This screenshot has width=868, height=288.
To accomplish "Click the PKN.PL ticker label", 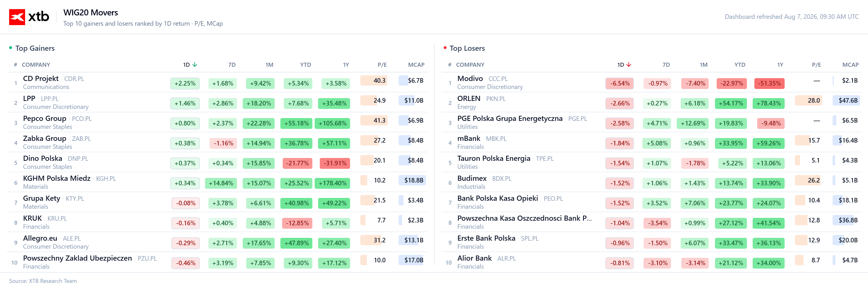I will [496, 99].
